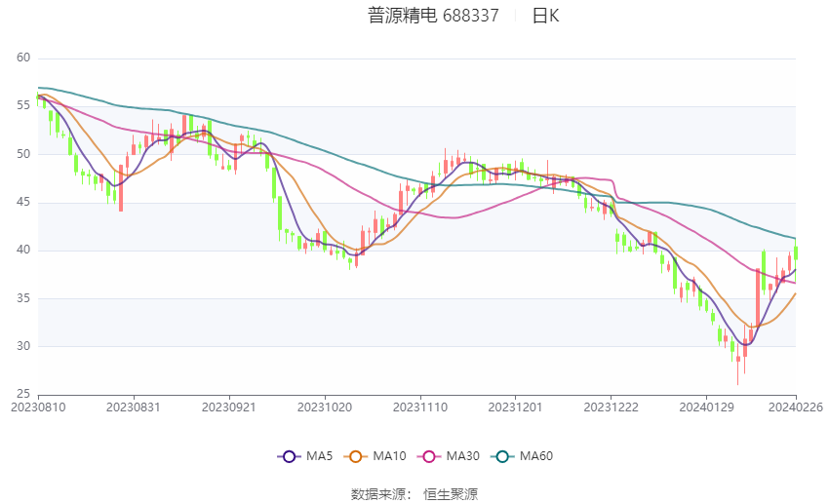Click the chart title 普源精电 688337
Viewport: 829px width, 504px height.
[433, 16]
